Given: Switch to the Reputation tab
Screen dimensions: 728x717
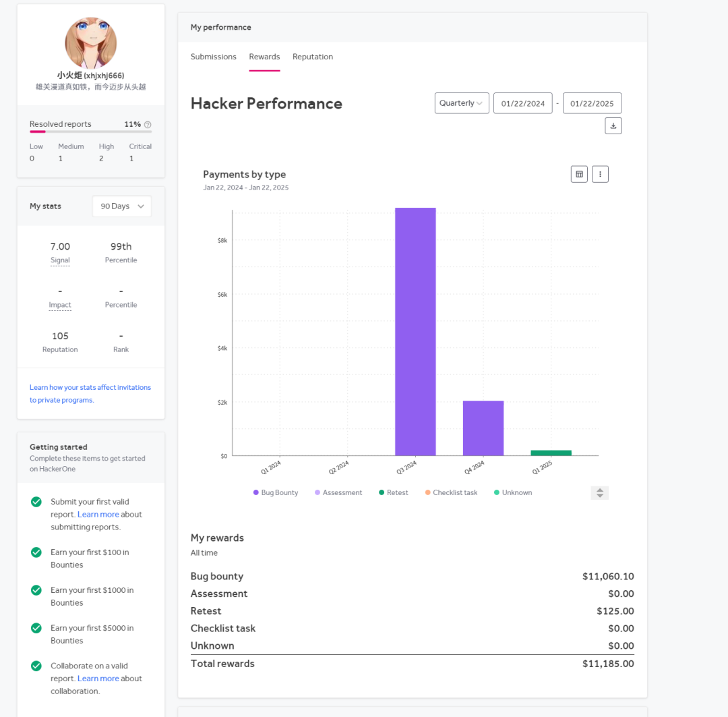Looking at the screenshot, I should point(313,57).
